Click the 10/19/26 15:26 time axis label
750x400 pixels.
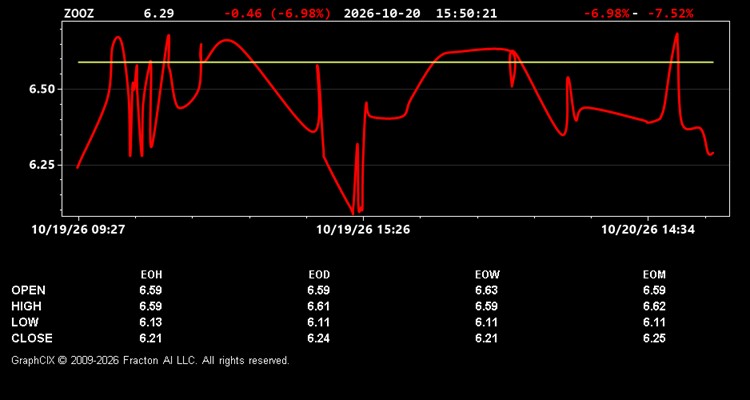pos(363,230)
